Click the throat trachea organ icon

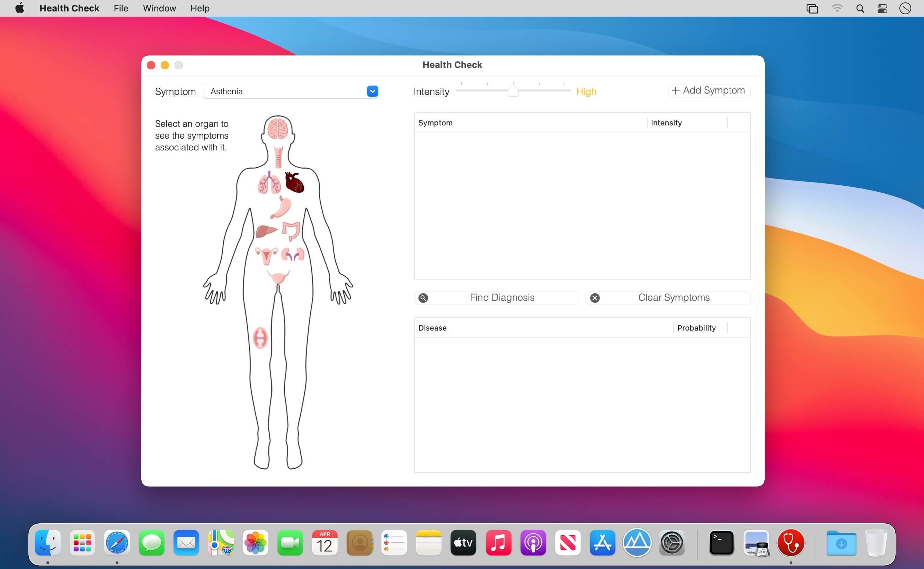click(x=278, y=157)
